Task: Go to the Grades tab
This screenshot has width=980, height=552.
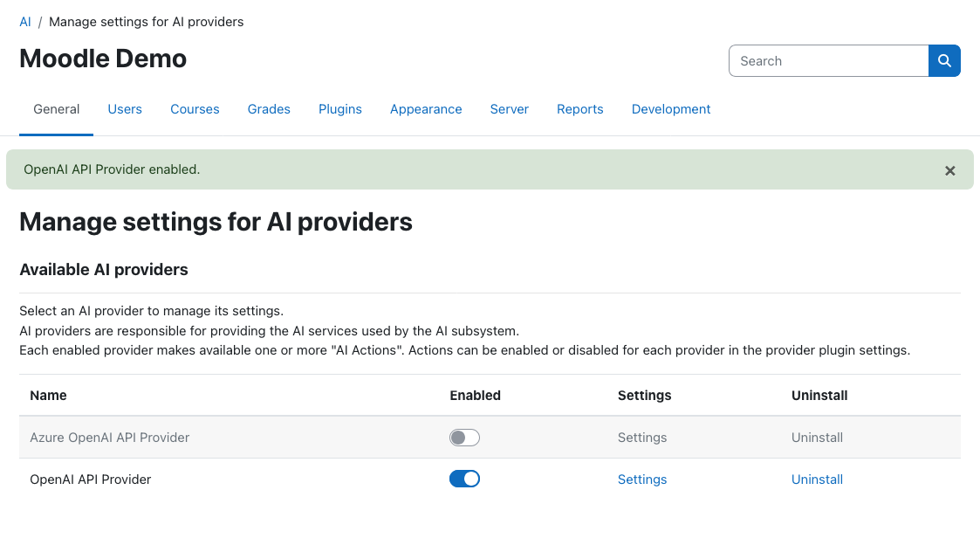Action: coord(269,109)
